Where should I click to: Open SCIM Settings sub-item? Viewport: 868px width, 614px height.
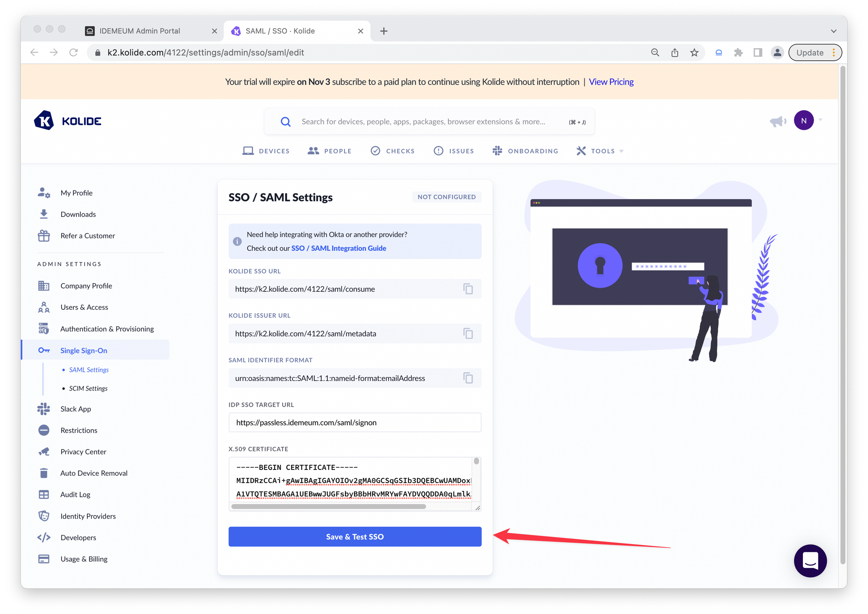coord(88,388)
